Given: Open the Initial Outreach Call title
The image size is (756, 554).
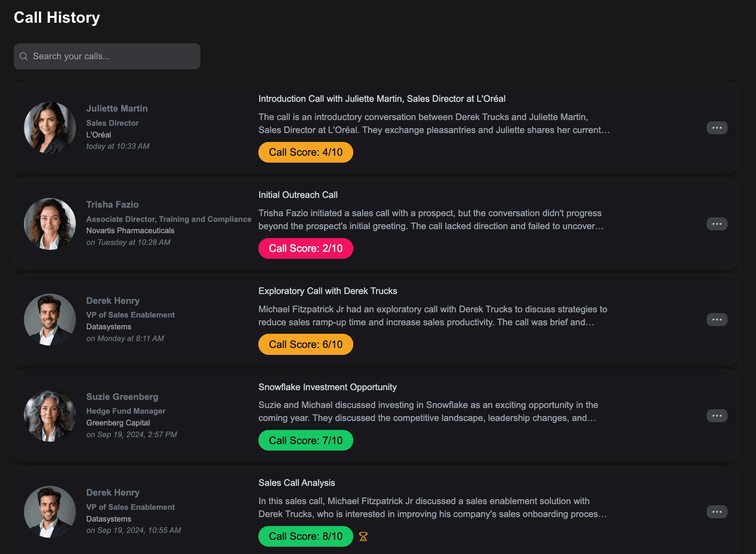Looking at the screenshot, I should coord(298,195).
